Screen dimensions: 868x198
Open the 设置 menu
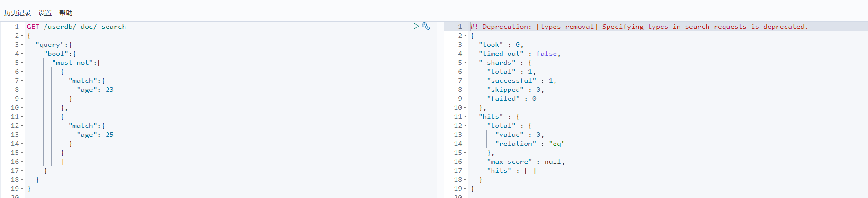coord(45,13)
